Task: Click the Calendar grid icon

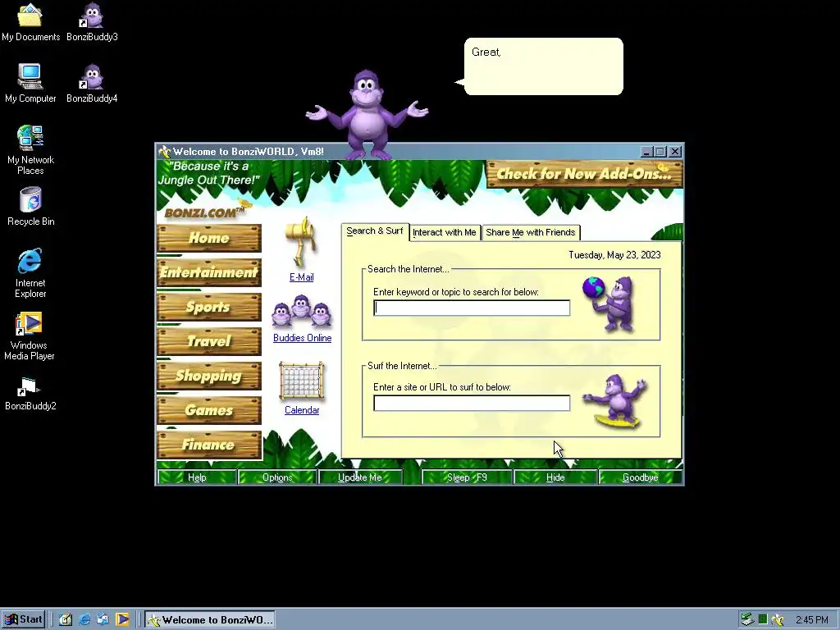Action: (302, 381)
